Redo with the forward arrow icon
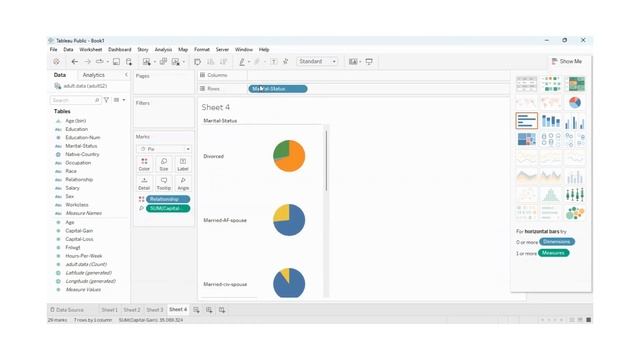 [87, 62]
